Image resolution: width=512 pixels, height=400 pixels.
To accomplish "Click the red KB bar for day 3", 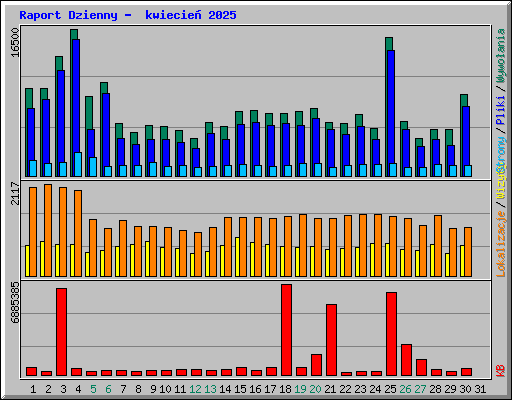I will point(61,332).
